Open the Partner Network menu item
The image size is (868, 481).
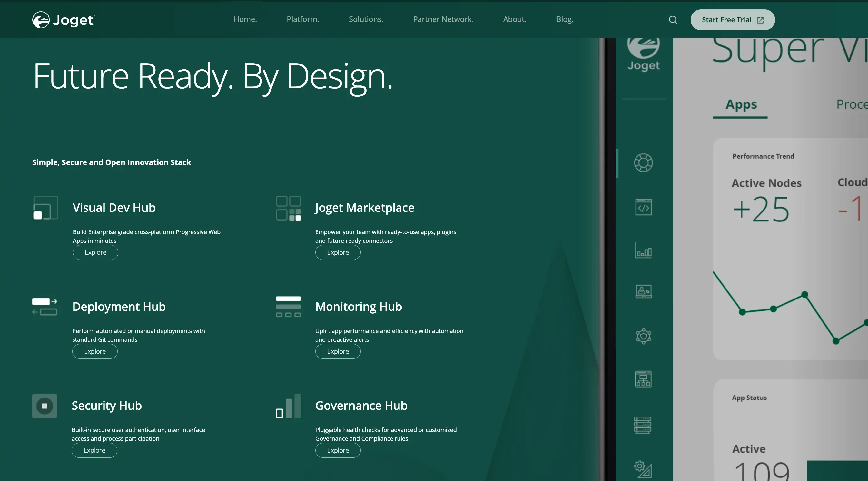coord(443,19)
